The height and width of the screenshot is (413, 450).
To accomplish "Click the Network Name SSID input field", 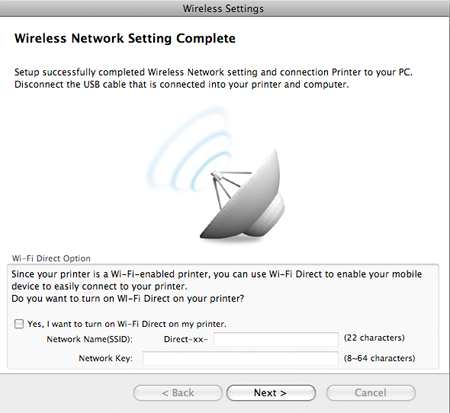I will click(x=276, y=339).
